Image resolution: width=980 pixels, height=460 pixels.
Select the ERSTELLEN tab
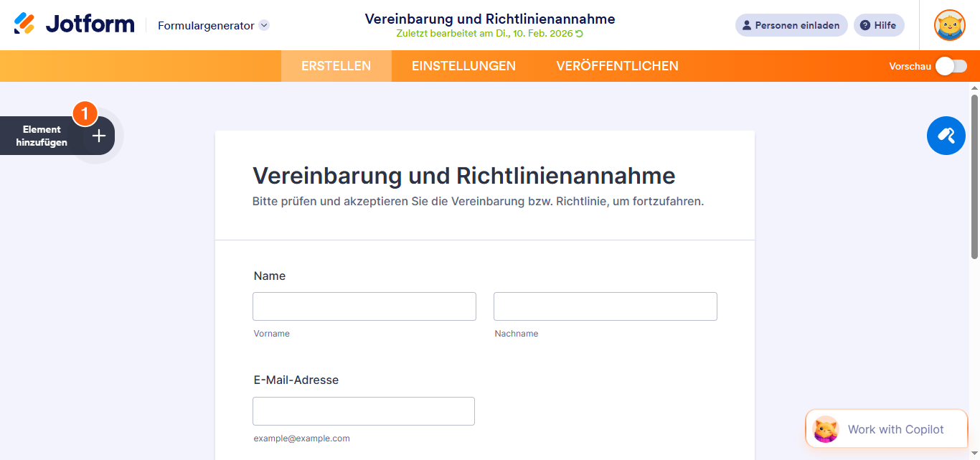[336, 65]
